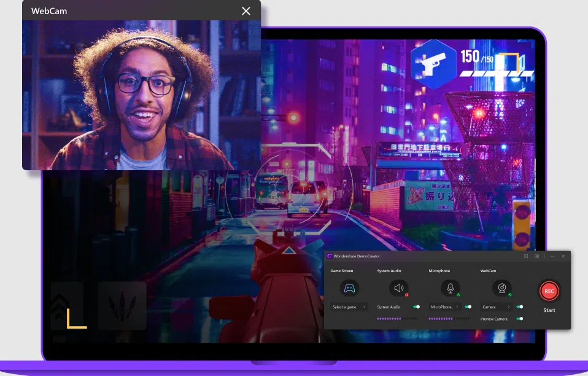588x376 pixels.
Task: Turn off the Camera toggle
Action: [520, 307]
